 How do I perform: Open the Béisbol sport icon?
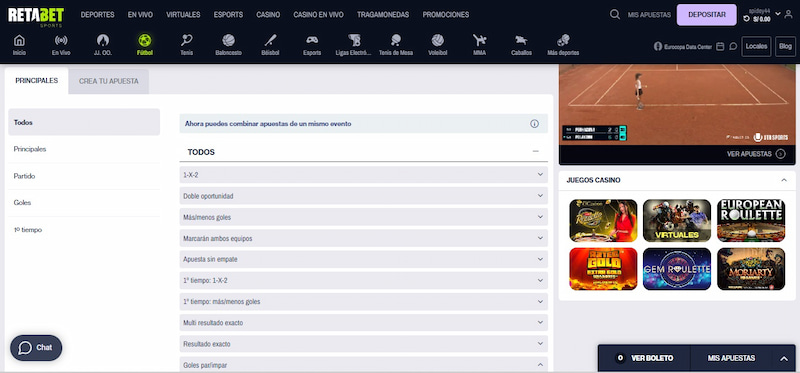(x=270, y=40)
